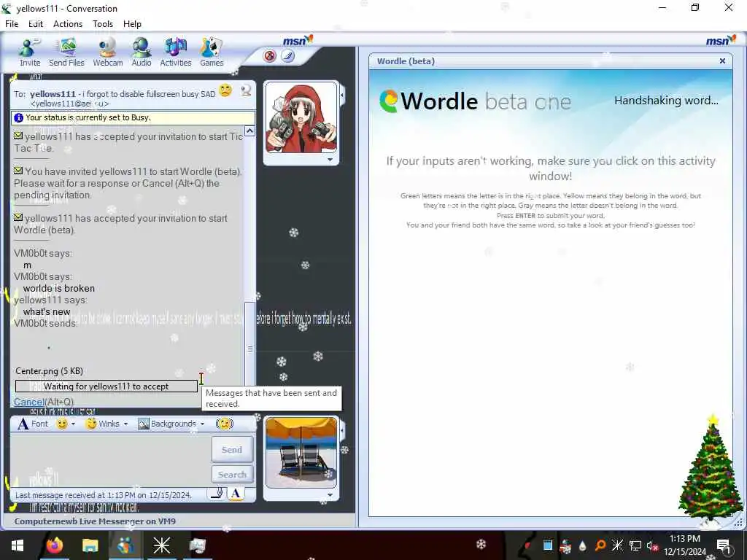Close the Wordle (beta) activity panel
Viewport: 747px width, 560px height.
722,61
